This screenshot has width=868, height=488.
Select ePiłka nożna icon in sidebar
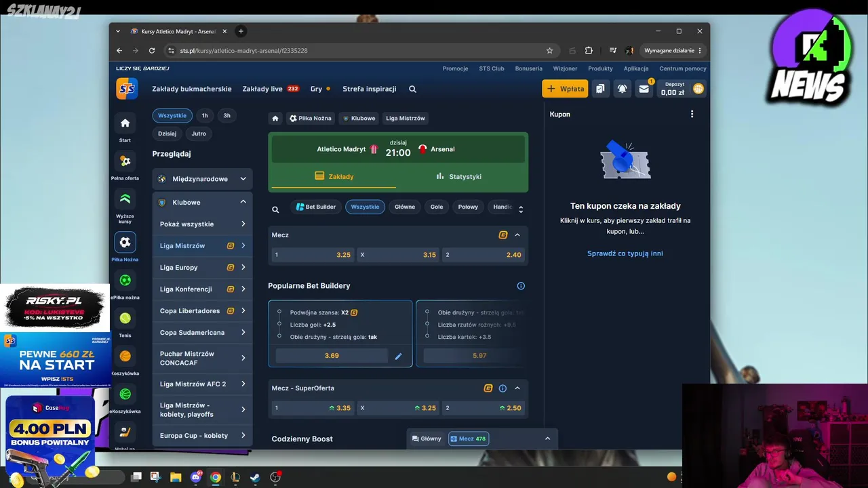pos(125,280)
